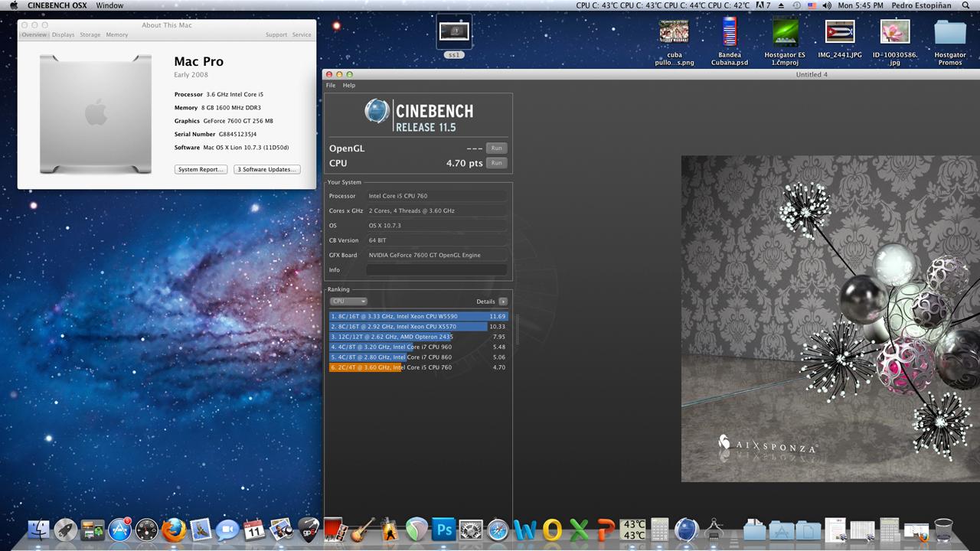The height and width of the screenshot is (551, 980).
Task: Open Mail stamp icon in dock
Action: (201, 530)
